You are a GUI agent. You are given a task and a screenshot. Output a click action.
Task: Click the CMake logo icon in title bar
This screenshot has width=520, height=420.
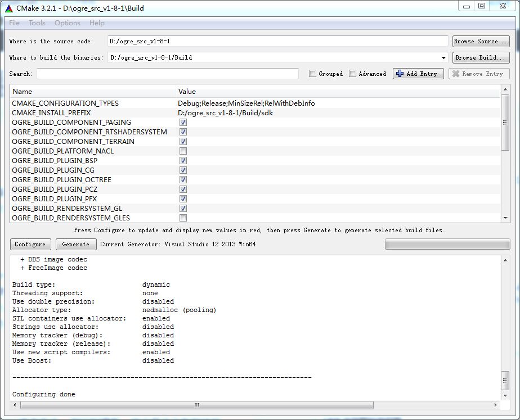[8, 8]
